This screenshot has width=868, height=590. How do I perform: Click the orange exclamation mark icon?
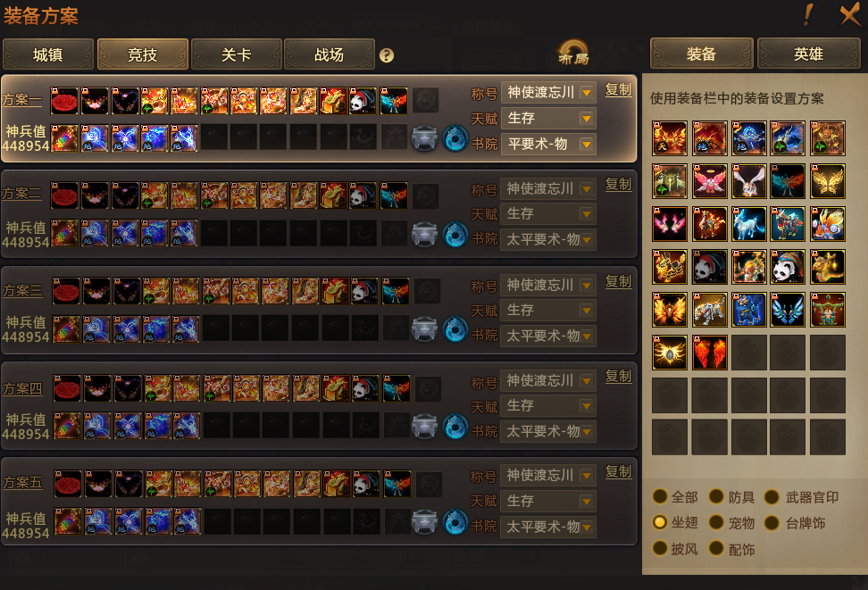click(x=807, y=14)
